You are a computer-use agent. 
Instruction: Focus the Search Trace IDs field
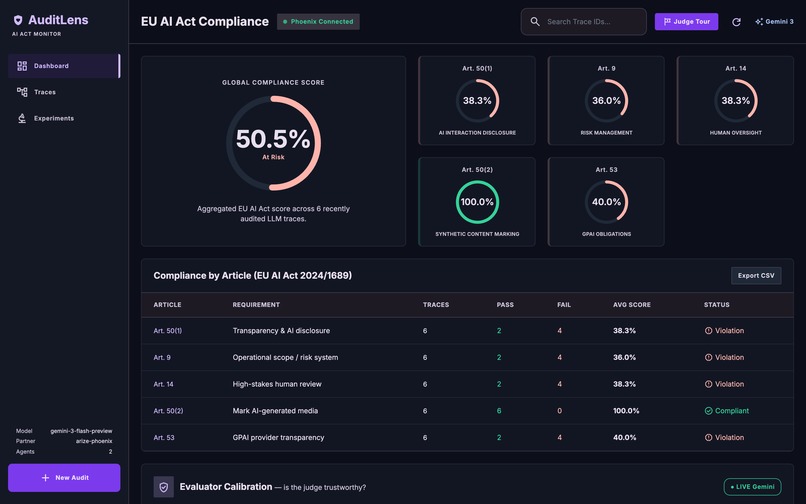click(583, 22)
